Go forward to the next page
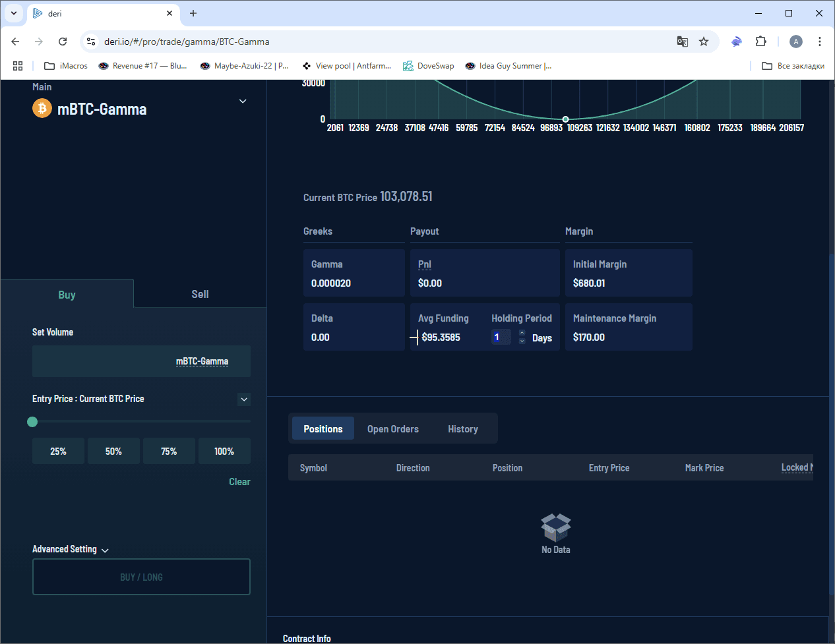Image resolution: width=835 pixels, height=644 pixels. (39, 42)
